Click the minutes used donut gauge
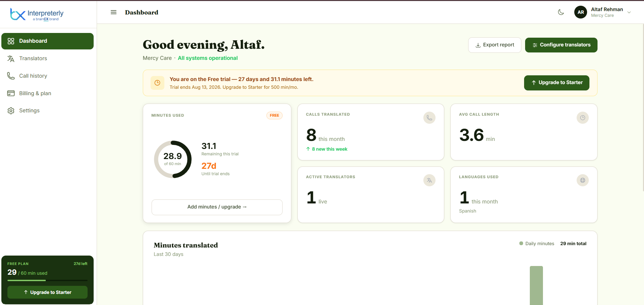Viewport: 644px width, 305px height. [x=173, y=159]
